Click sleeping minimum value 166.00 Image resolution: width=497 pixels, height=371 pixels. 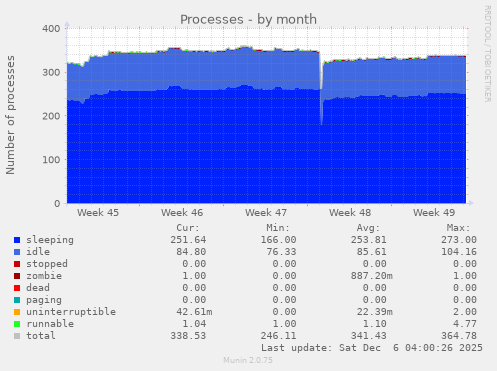coord(278,240)
